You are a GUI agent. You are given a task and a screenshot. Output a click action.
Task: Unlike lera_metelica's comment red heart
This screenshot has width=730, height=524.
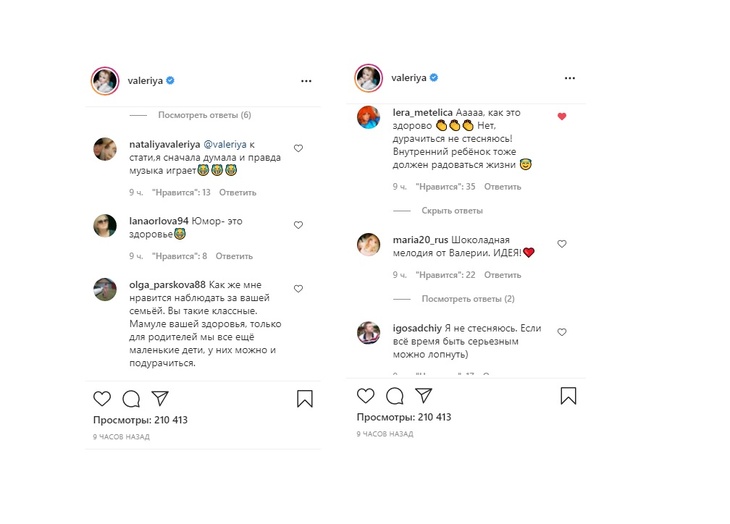pyautogui.click(x=562, y=116)
